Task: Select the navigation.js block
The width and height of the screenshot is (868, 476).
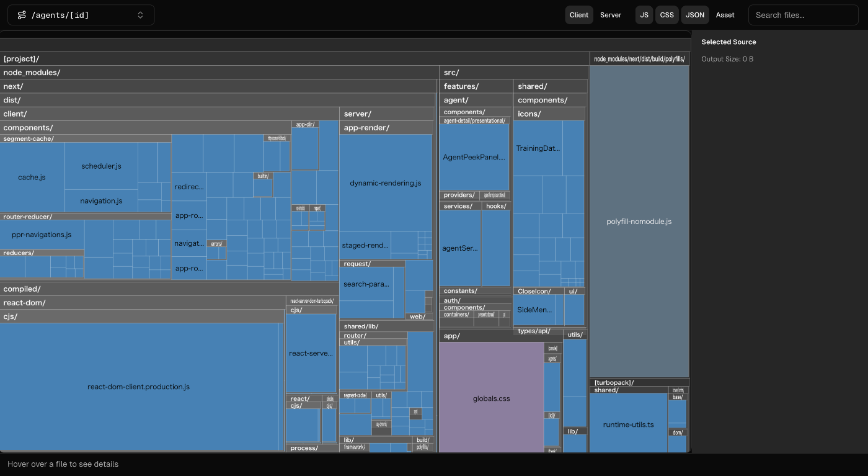Action: 101,201
